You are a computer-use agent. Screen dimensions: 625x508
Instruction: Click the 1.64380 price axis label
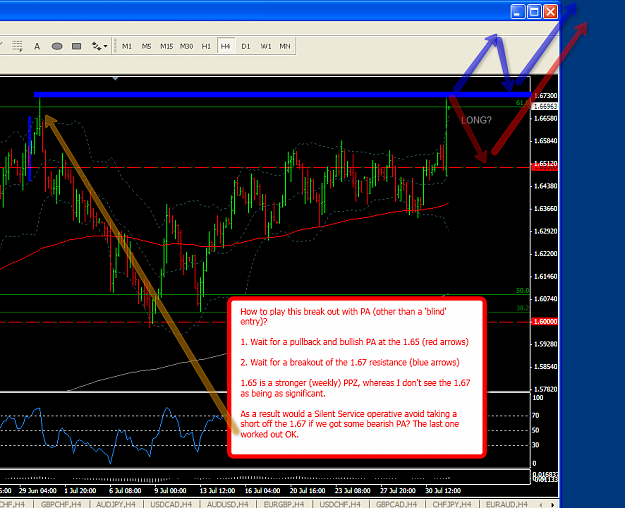coord(545,186)
